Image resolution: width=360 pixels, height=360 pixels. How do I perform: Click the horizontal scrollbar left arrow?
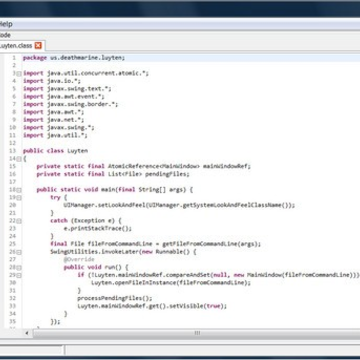[x=27, y=333]
